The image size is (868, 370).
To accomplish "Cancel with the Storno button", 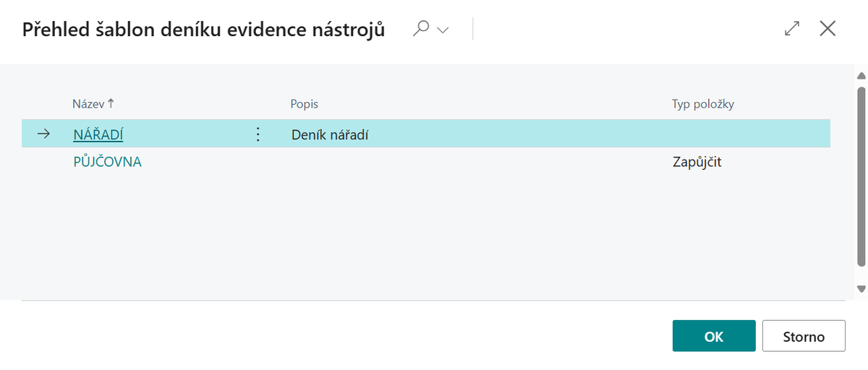I will [804, 336].
